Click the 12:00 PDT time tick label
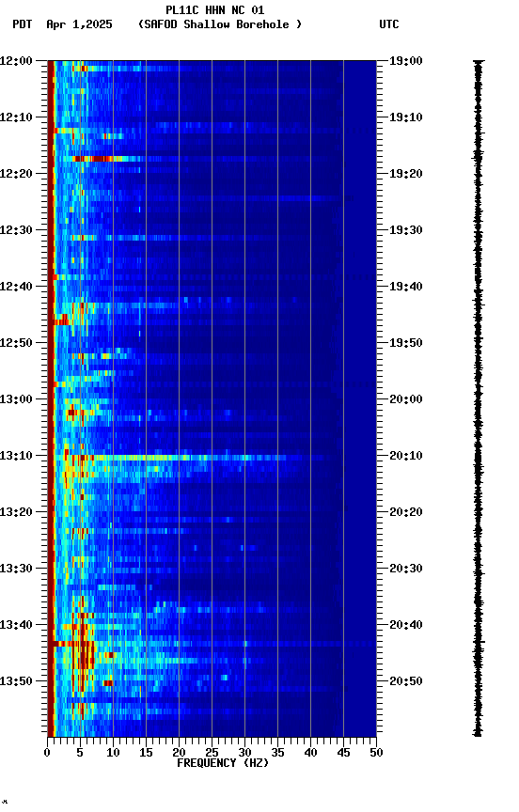519x812 pixels. pyautogui.click(x=16, y=61)
